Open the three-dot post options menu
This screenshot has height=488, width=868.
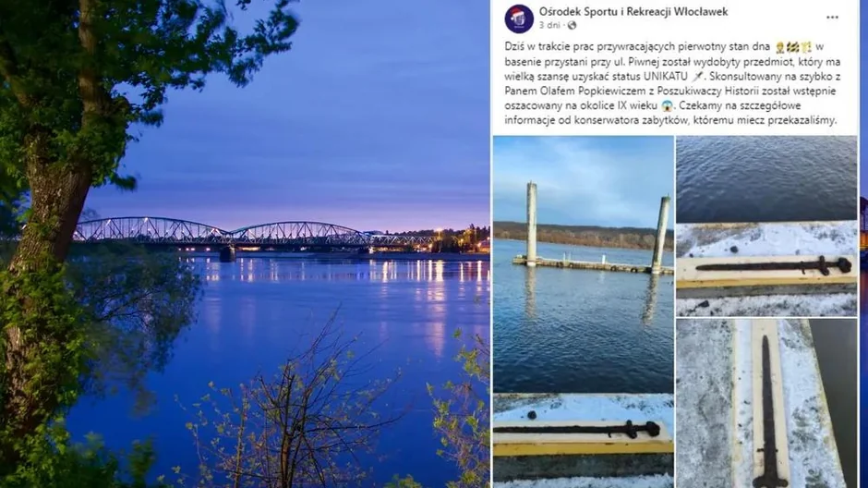[832, 18]
